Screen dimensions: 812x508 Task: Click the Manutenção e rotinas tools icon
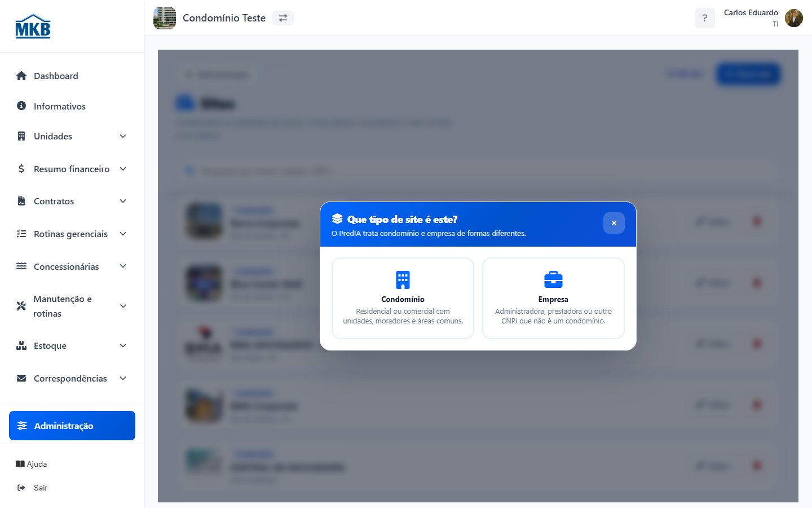pyautogui.click(x=21, y=306)
